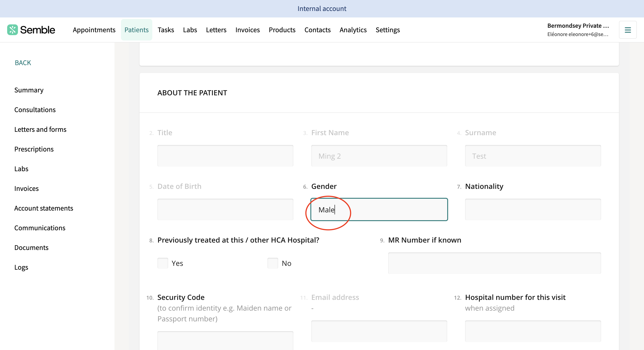
Task: Open Logs in the sidebar
Action: tap(21, 267)
